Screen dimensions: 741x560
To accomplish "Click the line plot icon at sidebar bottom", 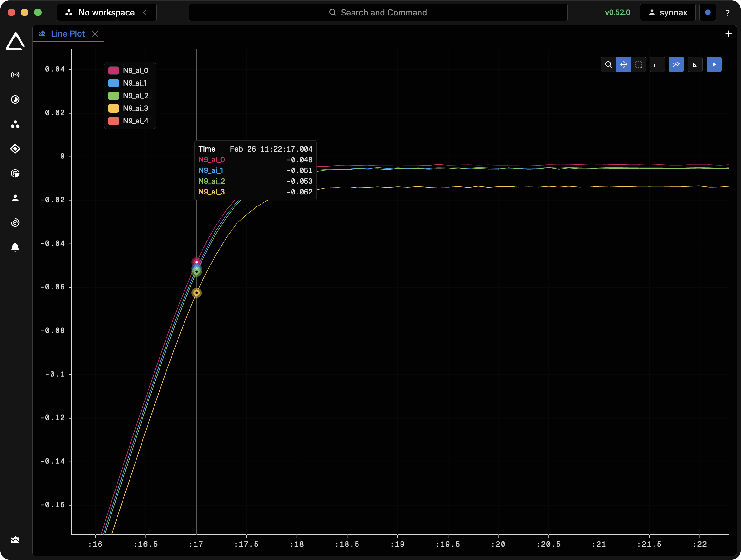I will (15, 539).
